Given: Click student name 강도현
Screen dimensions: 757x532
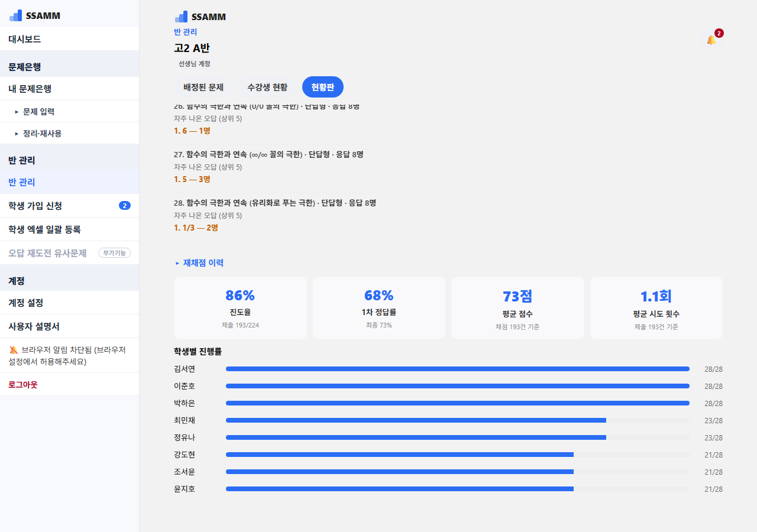Looking at the screenshot, I should click(x=185, y=455).
